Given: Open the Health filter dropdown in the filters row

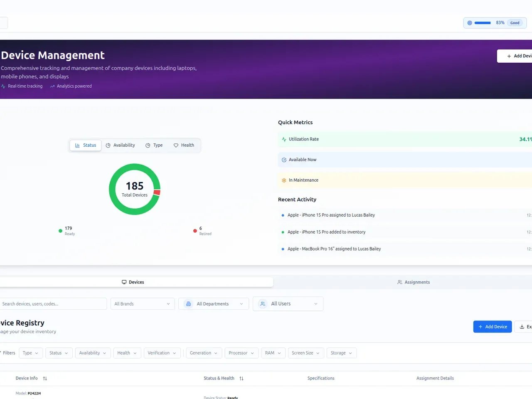Looking at the screenshot, I should tap(127, 353).
